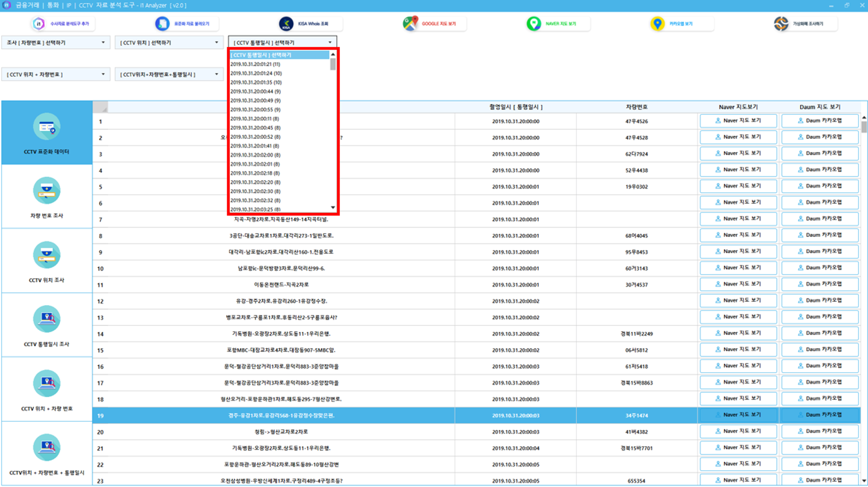The width and height of the screenshot is (868, 487).
Task: Click the 차량번호 column header
Action: [636, 107]
